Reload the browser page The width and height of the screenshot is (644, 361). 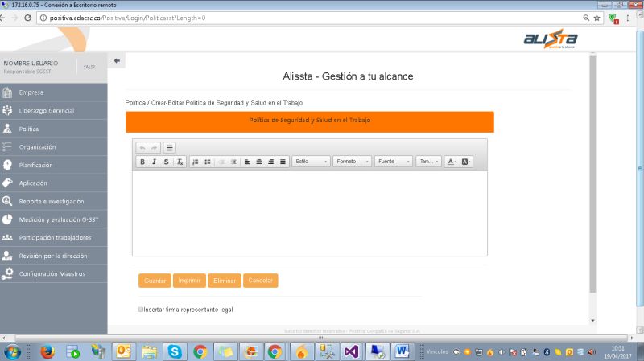click(28, 18)
